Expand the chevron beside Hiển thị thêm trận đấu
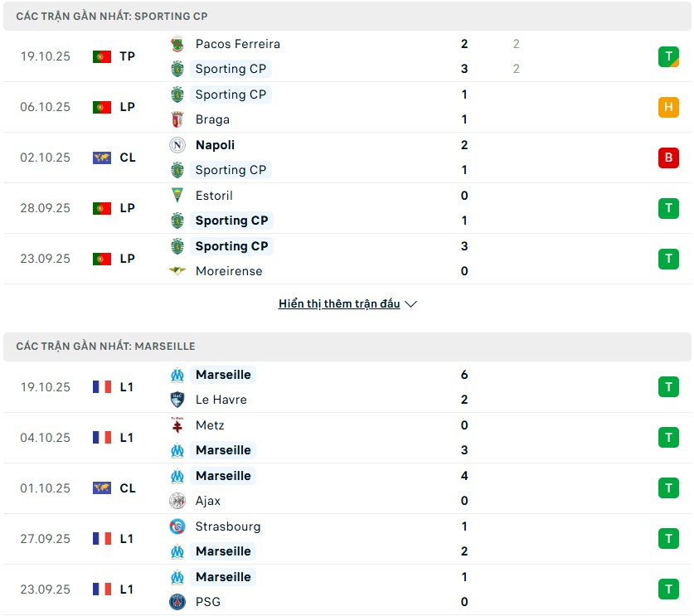The image size is (694, 616). [x=411, y=304]
